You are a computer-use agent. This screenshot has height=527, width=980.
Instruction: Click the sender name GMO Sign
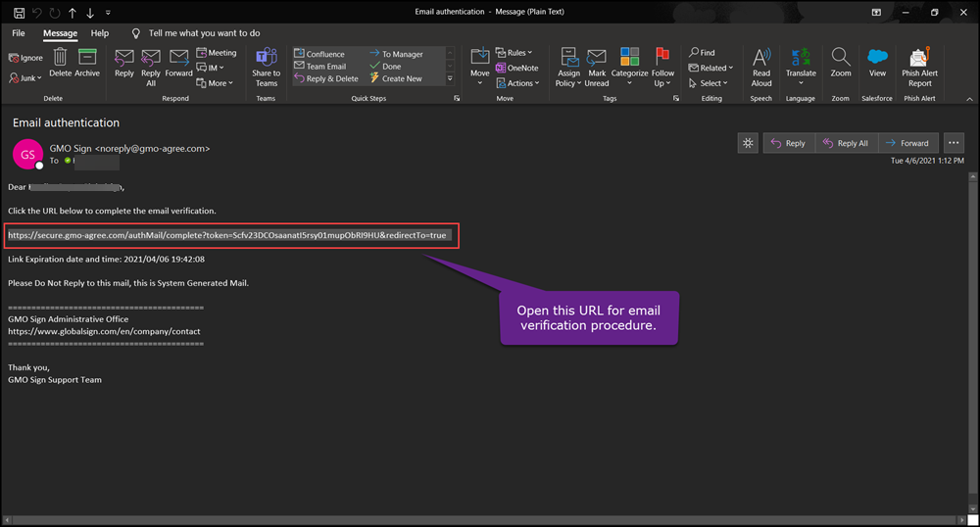71,149
